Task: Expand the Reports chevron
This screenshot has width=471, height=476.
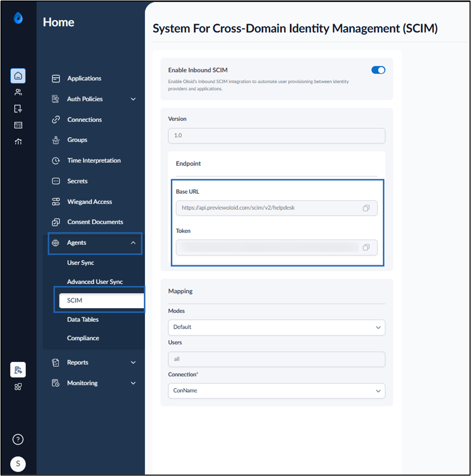Action: pyautogui.click(x=133, y=362)
